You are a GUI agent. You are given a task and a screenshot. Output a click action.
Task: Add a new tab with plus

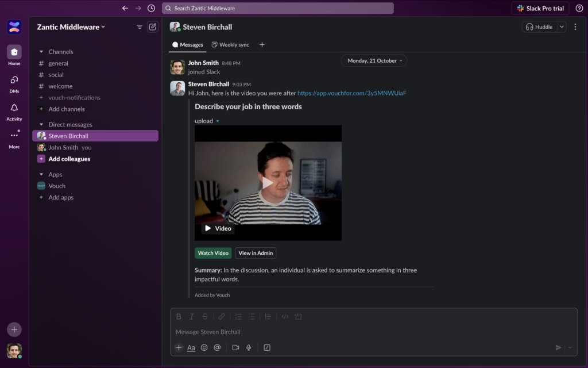pyautogui.click(x=262, y=45)
